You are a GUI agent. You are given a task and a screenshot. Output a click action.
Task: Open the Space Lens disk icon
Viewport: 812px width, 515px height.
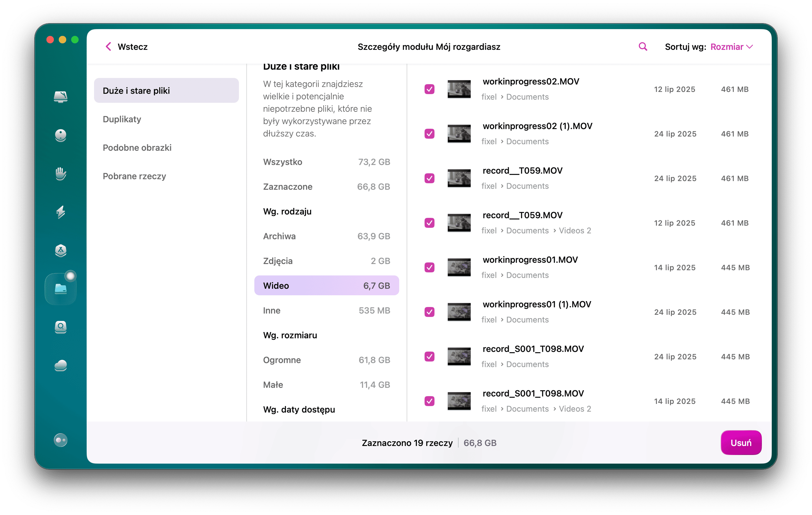click(61, 327)
